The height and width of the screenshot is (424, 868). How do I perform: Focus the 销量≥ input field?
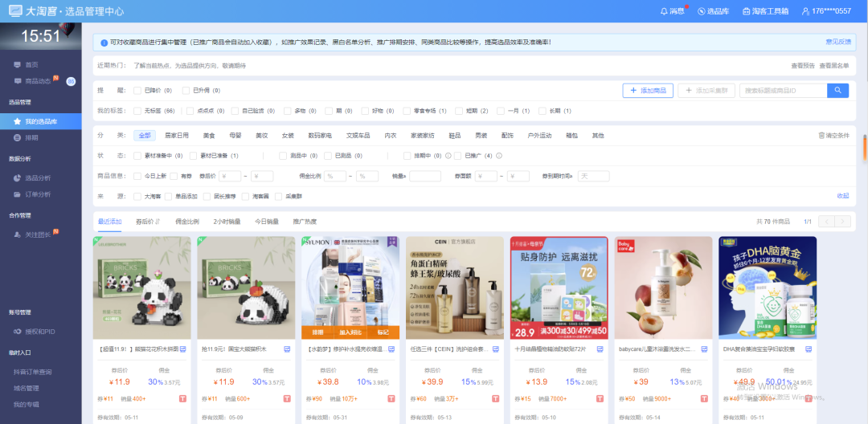click(x=425, y=177)
